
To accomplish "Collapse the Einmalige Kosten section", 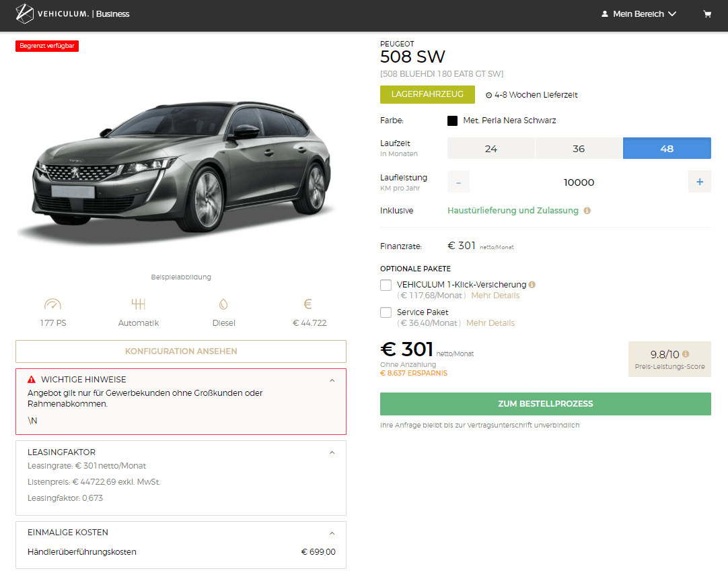I will coord(332,533).
